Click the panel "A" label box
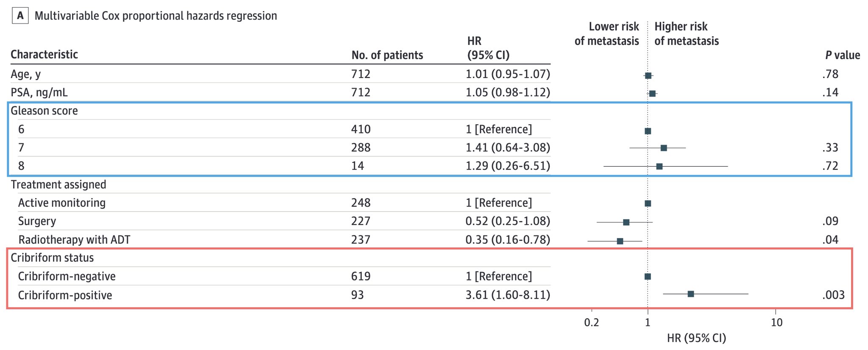The height and width of the screenshot is (350, 868). coord(20,16)
